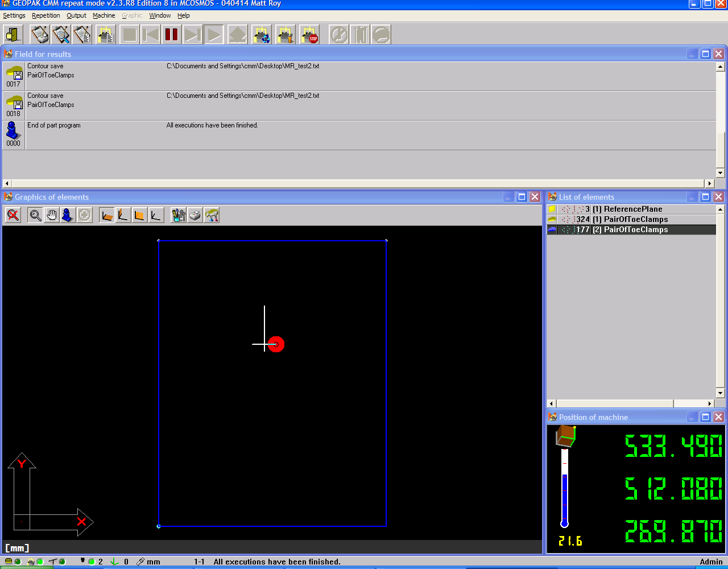
Task: Select the 177 (2) PairOfToeClamps element row
Action: coord(631,229)
